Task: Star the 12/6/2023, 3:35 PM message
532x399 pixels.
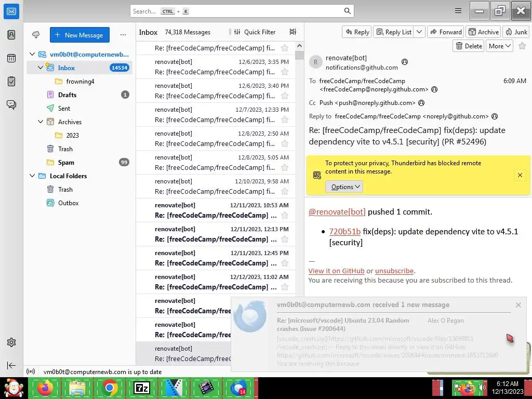Action: pos(285,72)
